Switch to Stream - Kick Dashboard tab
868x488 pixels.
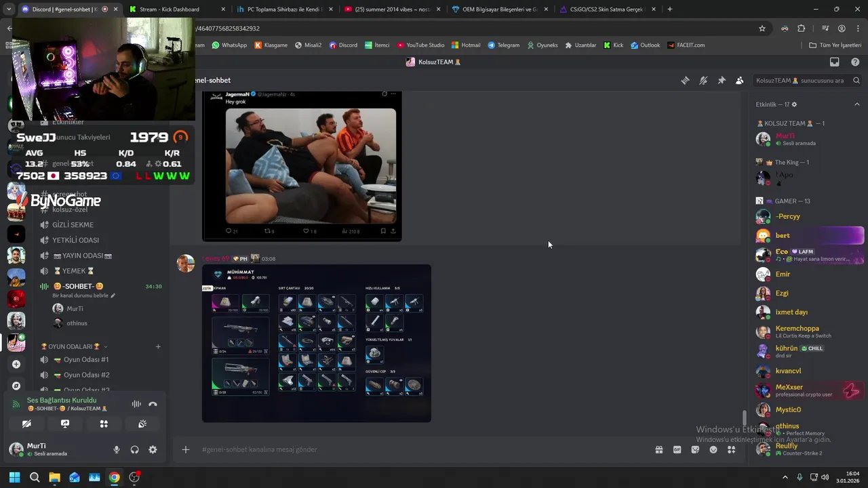(x=176, y=9)
